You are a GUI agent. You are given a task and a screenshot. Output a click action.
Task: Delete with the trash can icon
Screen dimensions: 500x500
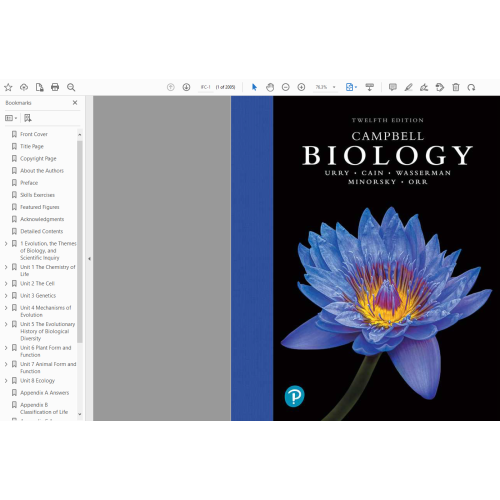(456, 87)
